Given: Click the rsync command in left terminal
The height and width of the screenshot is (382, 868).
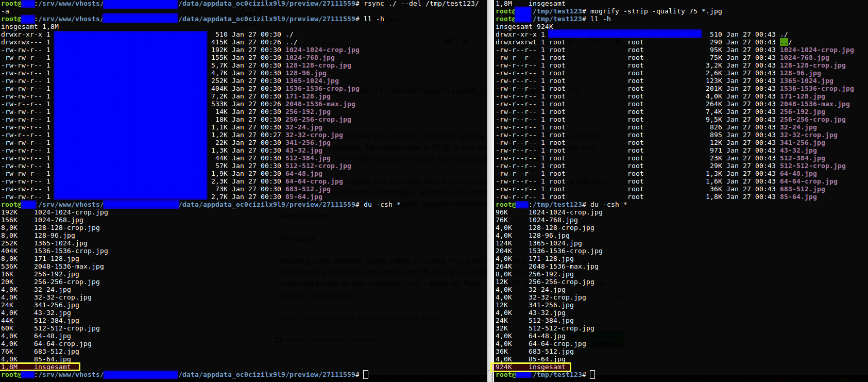Looking at the screenshot, I should click(x=421, y=4).
